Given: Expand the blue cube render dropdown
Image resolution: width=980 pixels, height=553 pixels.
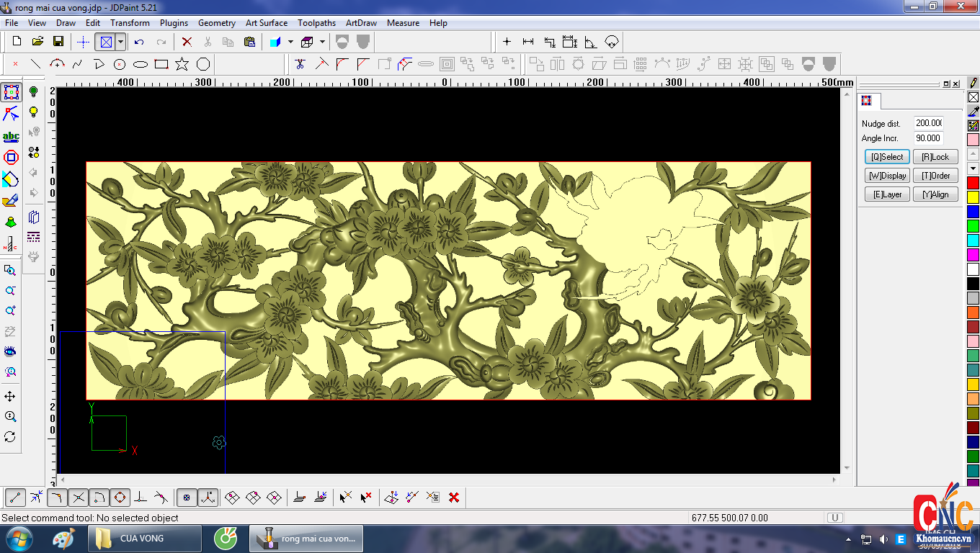Looking at the screenshot, I should click(290, 42).
